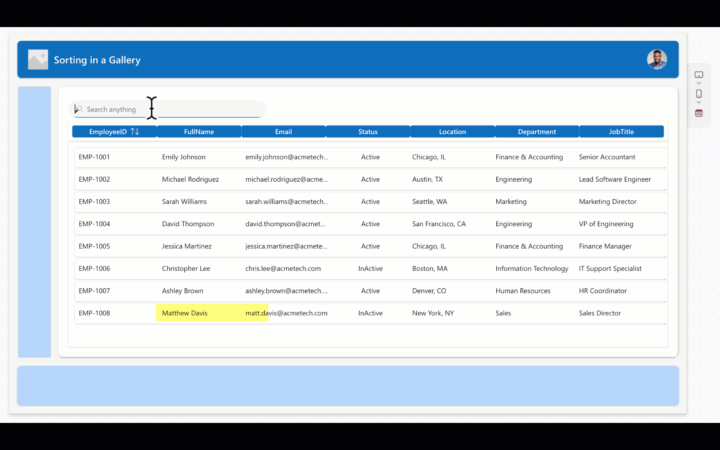Select row EMP-1004
720x450 pixels.
click(370, 224)
